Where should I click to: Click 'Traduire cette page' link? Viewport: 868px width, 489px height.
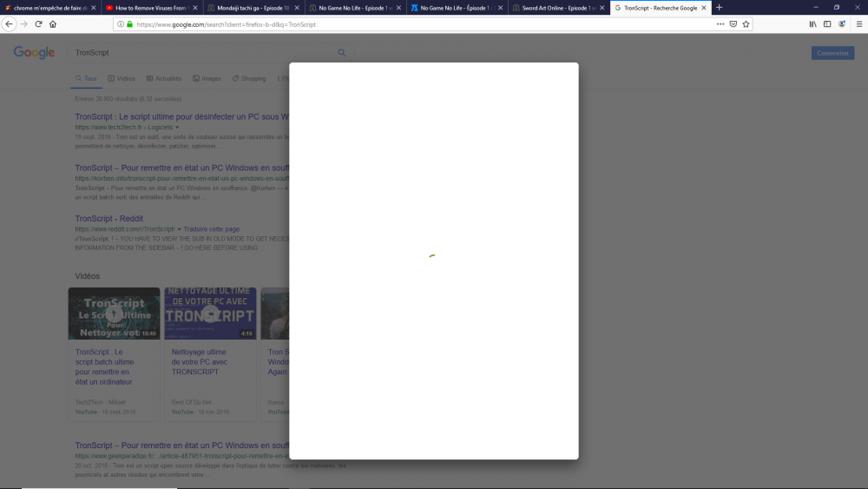(212, 229)
